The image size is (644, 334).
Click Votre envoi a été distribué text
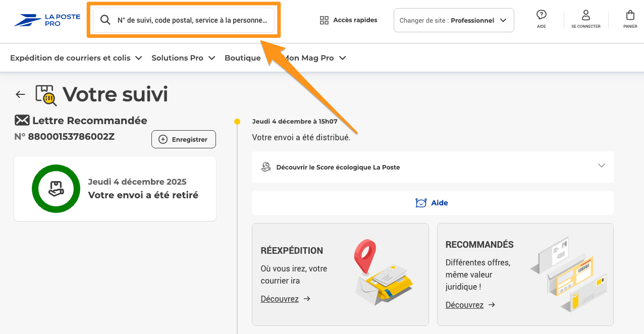(301, 138)
